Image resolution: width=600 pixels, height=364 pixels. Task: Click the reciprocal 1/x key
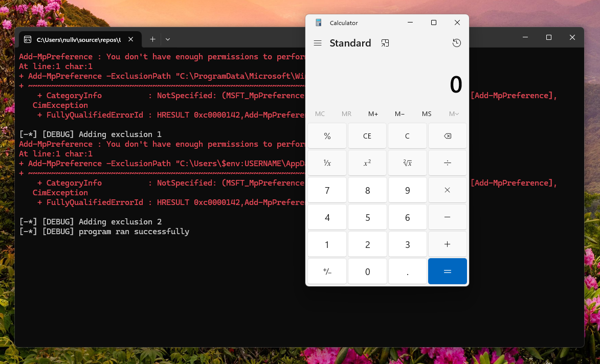pos(327,163)
